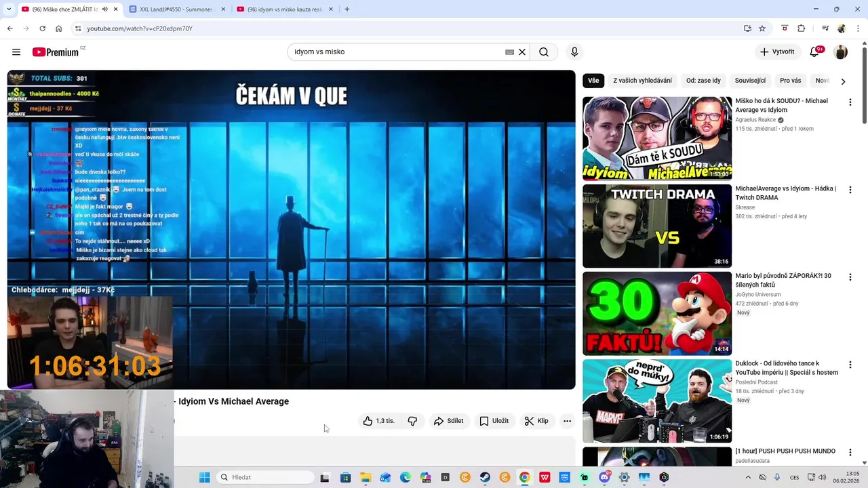Select the 'Z vašich vyhledávání' chip

click(x=642, y=81)
